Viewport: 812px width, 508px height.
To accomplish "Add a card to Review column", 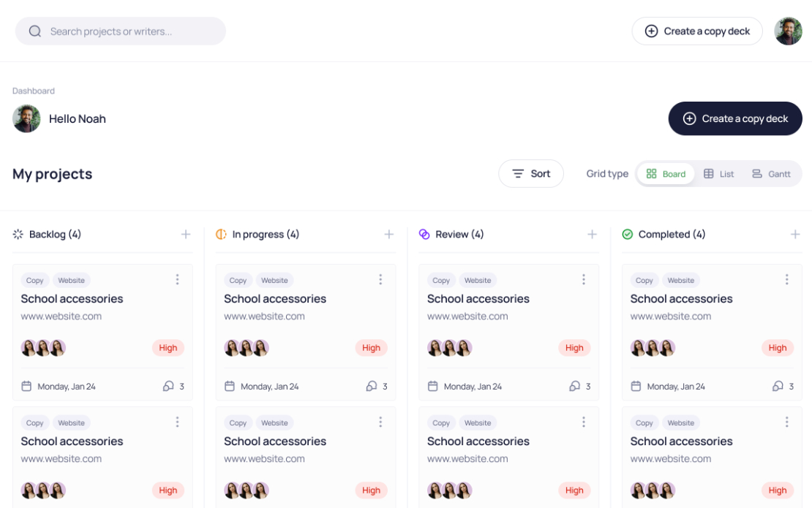I will pyautogui.click(x=592, y=235).
